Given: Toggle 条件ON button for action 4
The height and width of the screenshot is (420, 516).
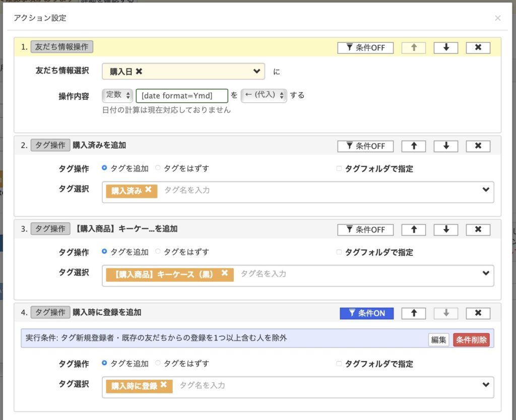Looking at the screenshot, I should click(x=366, y=313).
